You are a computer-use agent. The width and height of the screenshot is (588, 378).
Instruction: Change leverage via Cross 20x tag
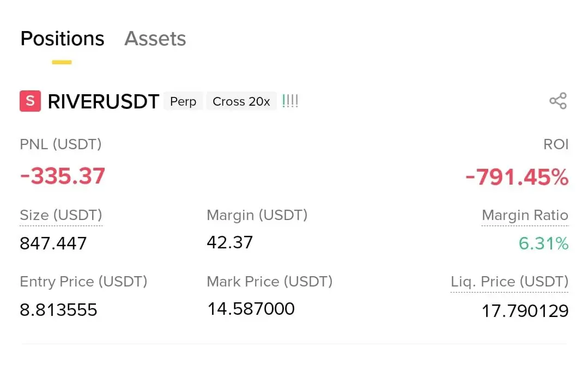click(241, 101)
